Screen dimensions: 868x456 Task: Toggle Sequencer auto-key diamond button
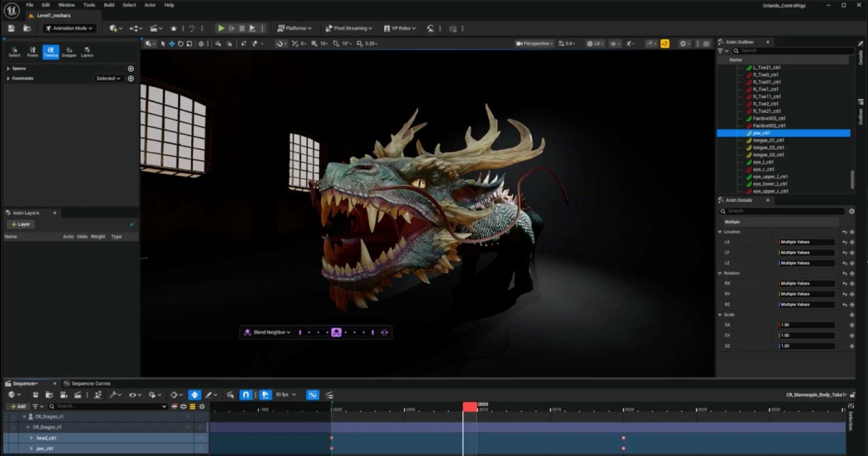pos(195,395)
